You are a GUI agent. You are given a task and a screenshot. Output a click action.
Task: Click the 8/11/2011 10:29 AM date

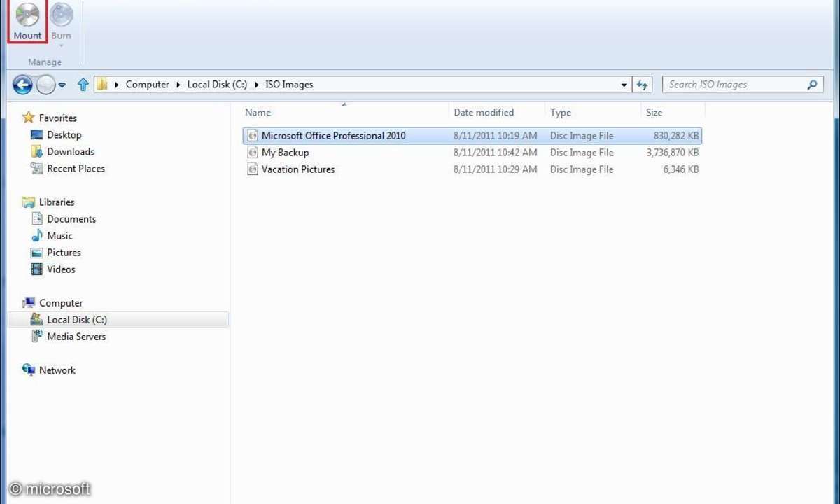point(496,169)
